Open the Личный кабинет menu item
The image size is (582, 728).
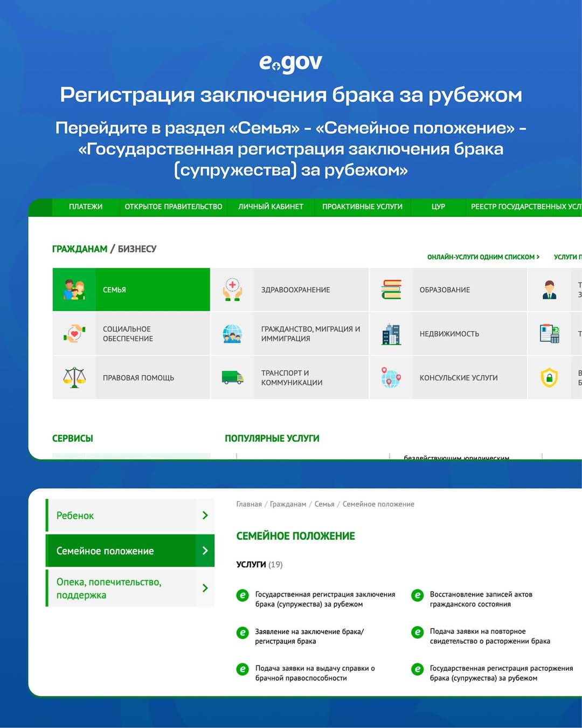tap(271, 207)
